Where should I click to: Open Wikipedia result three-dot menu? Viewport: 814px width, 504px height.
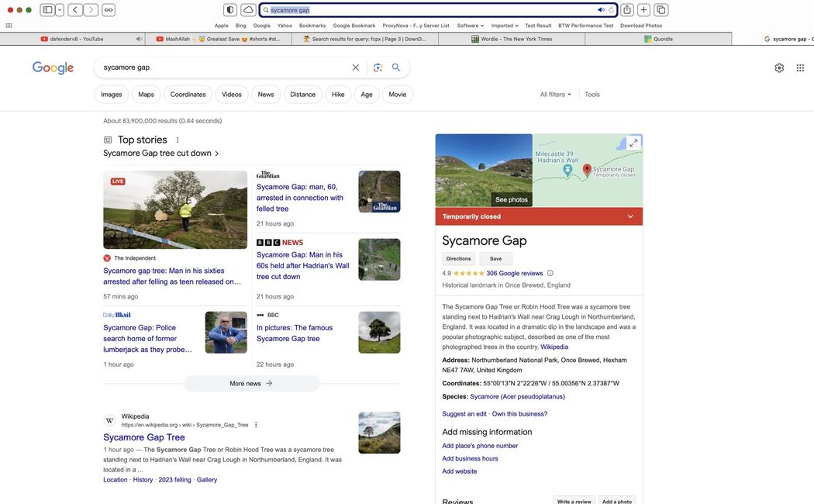pos(256,425)
